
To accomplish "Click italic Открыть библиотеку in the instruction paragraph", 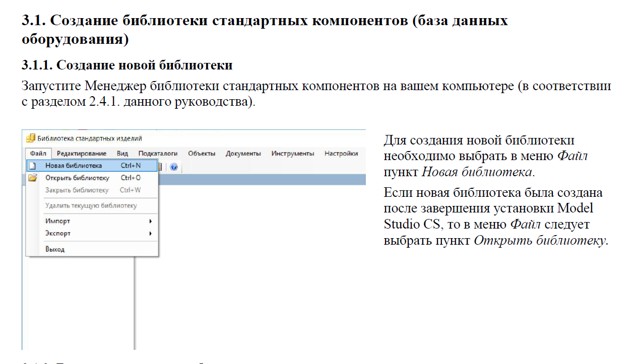I will pos(540,241).
